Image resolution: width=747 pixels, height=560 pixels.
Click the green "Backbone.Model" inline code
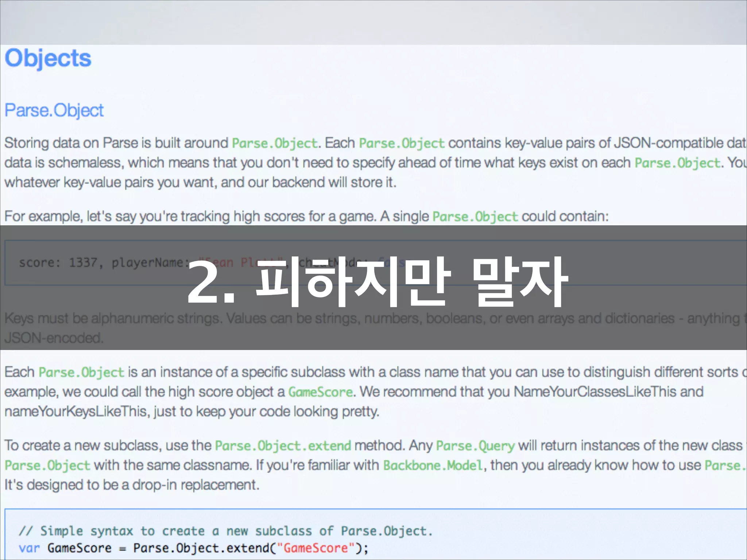pyautogui.click(x=433, y=466)
